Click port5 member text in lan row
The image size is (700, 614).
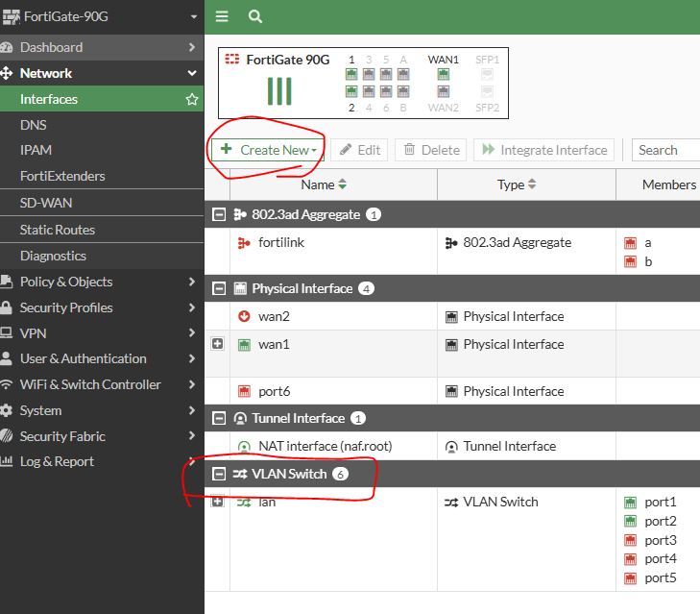[661, 578]
